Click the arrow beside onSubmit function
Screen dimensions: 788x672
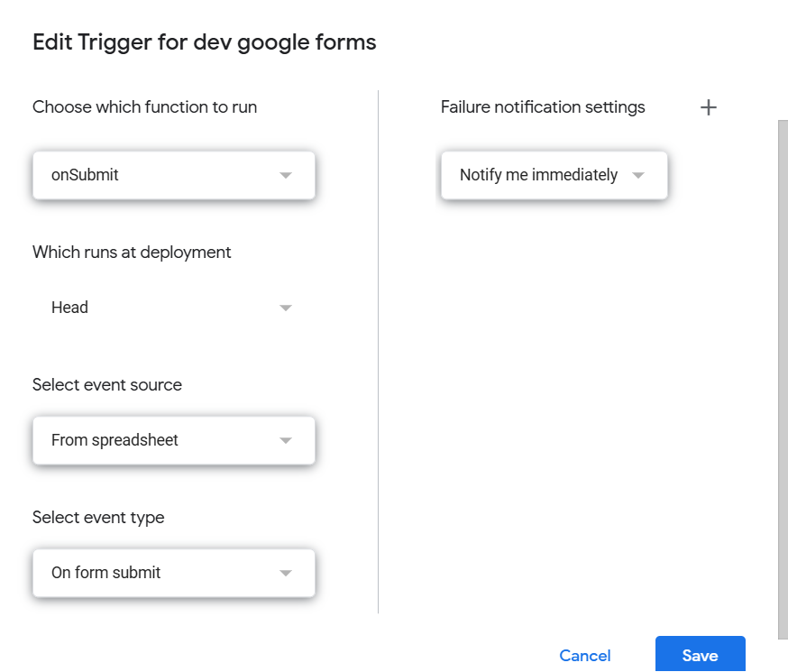click(286, 175)
